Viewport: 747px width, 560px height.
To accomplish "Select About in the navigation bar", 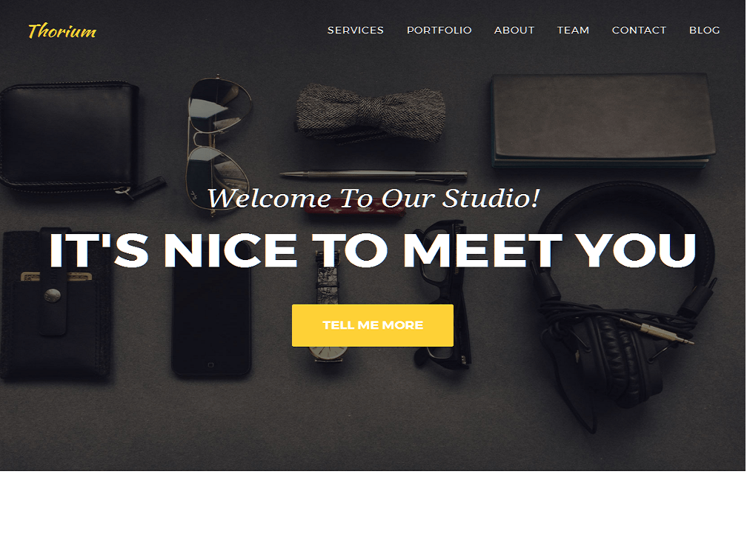I will click(x=514, y=30).
